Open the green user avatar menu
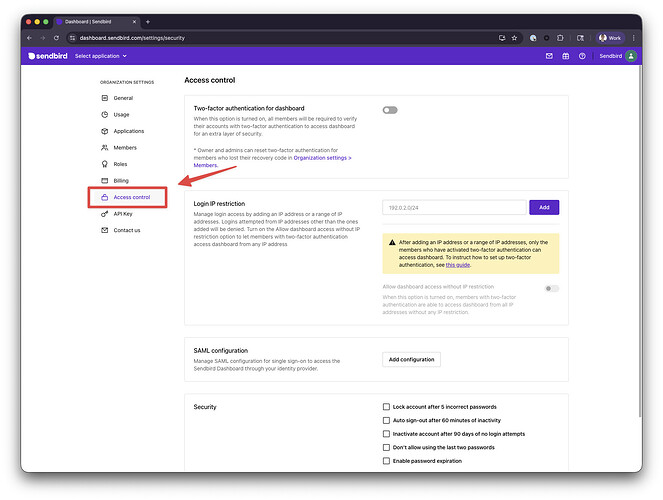Screen dimensions: 663x500 631,56
